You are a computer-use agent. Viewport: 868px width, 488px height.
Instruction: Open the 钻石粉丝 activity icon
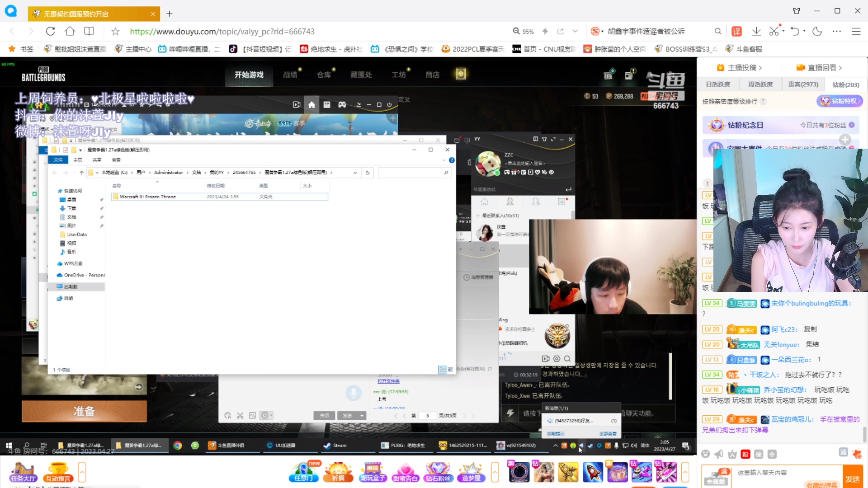(x=438, y=472)
